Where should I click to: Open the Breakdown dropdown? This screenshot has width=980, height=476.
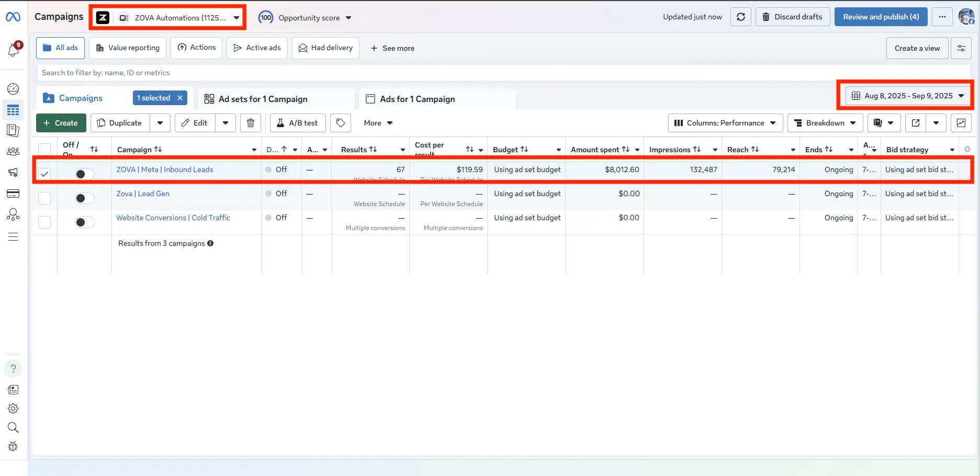825,123
